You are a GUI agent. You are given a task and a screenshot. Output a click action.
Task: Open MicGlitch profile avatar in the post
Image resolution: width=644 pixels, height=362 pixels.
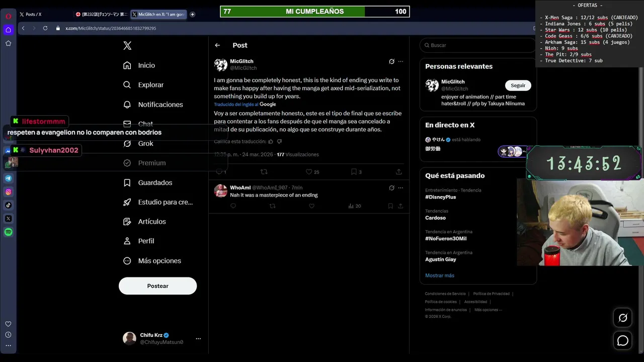click(221, 65)
